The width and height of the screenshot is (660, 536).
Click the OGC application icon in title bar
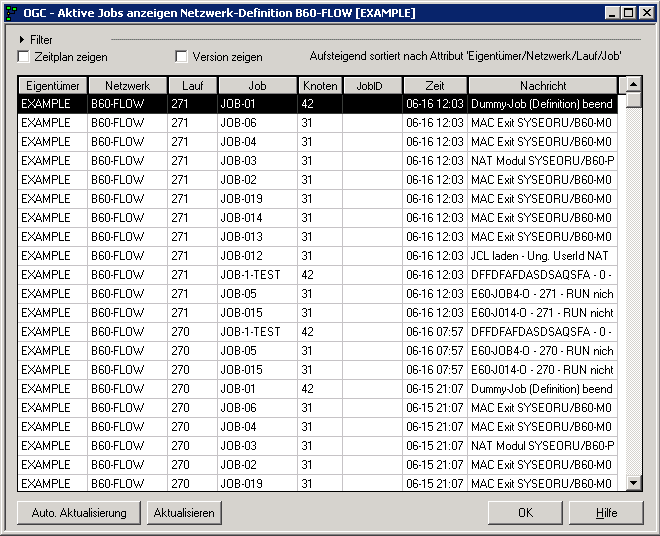point(12,13)
